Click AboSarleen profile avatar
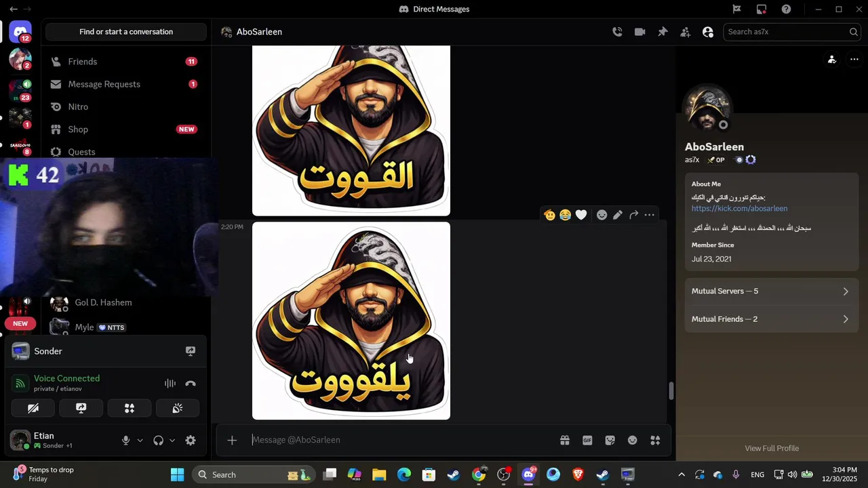The image size is (868, 488). point(708,108)
